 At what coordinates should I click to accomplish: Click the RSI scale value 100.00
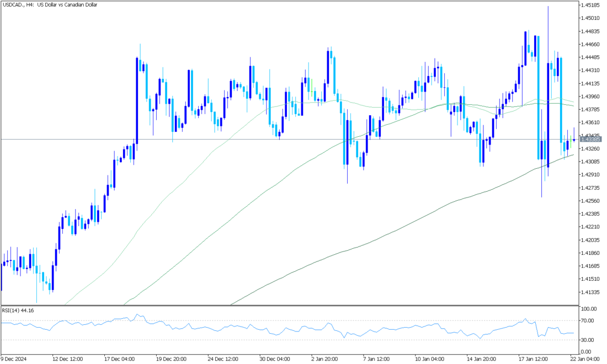coord(589,309)
